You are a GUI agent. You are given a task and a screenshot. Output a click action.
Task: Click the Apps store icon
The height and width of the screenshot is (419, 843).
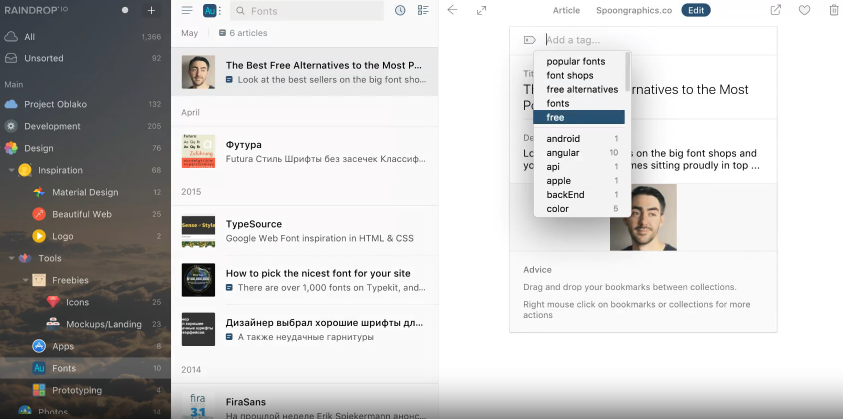pyautogui.click(x=39, y=346)
